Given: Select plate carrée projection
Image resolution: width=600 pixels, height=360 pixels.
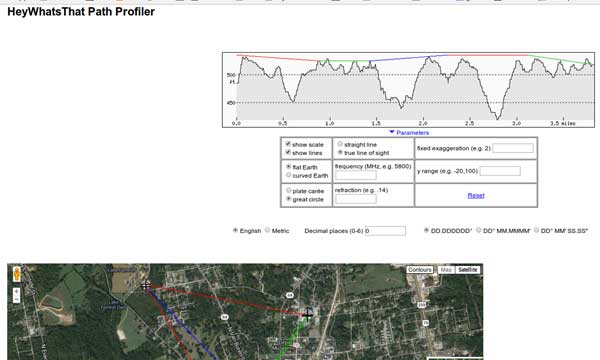Looking at the screenshot, I should pos(289,190).
